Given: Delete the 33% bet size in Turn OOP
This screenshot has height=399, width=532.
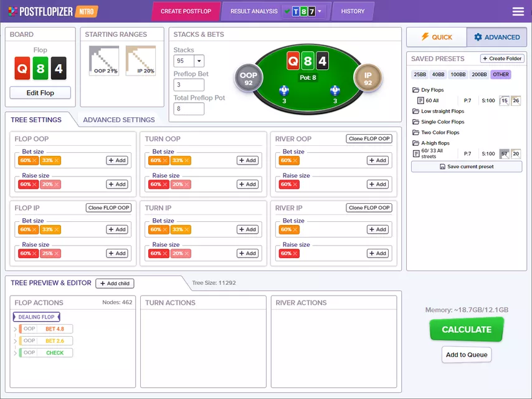Looking at the screenshot, I should tap(188, 160).
